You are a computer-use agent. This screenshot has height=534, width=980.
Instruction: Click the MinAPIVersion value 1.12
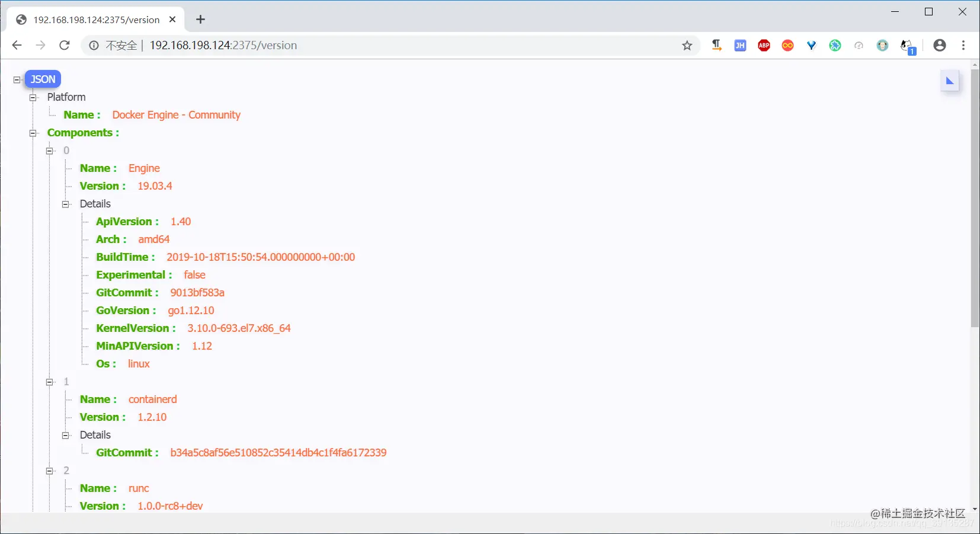click(202, 346)
